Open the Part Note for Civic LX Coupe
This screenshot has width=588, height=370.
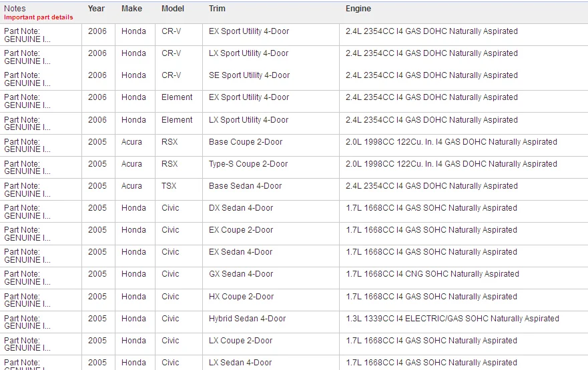(x=27, y=344)
